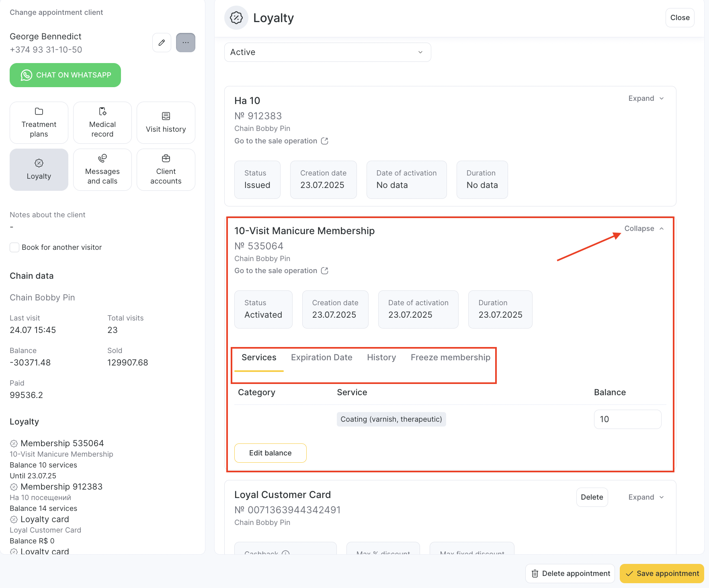Click Change appointment client link
The image size is (709, 588).
pyautogui.click(x=56, y=12)
